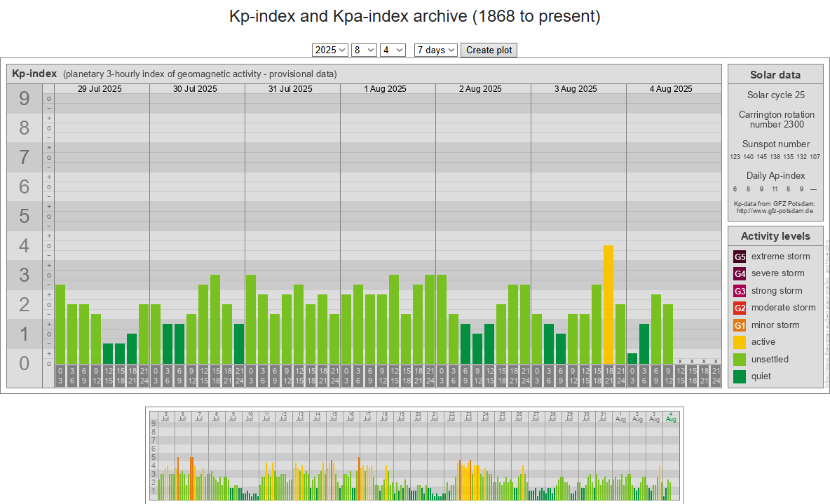Image resolution: width=830 pixels, height=504 pixels.
Task: Open the month dropdown showing 8
Action: 365,50
